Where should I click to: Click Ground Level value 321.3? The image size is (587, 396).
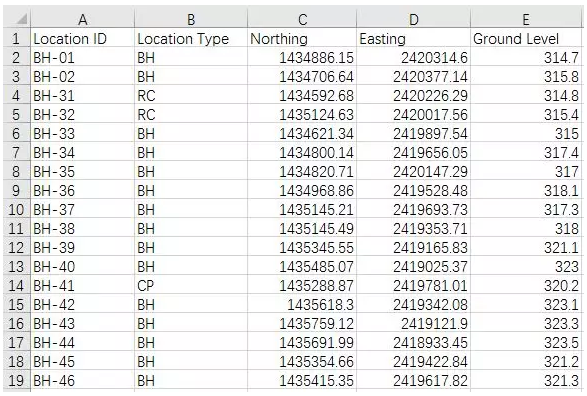pos(526,381)
